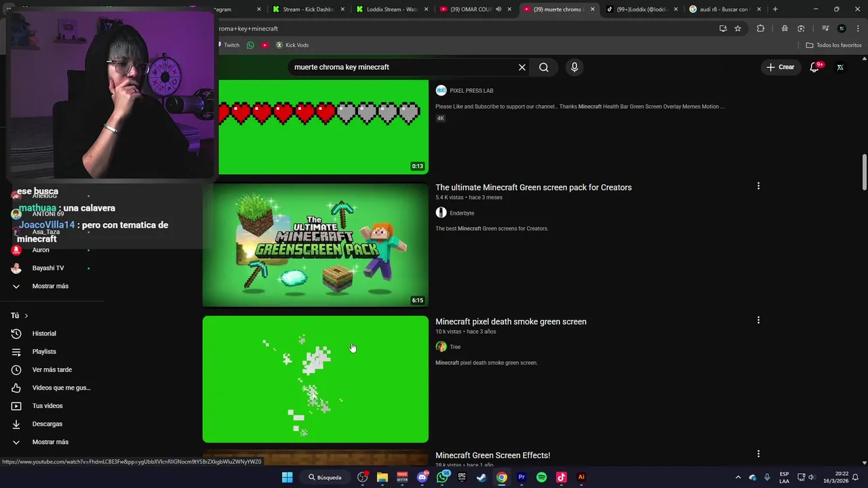Viewport: 868px width, 488px height.
Task: Click the pixel death smoke thumbnail
Action: pos(315,379)
